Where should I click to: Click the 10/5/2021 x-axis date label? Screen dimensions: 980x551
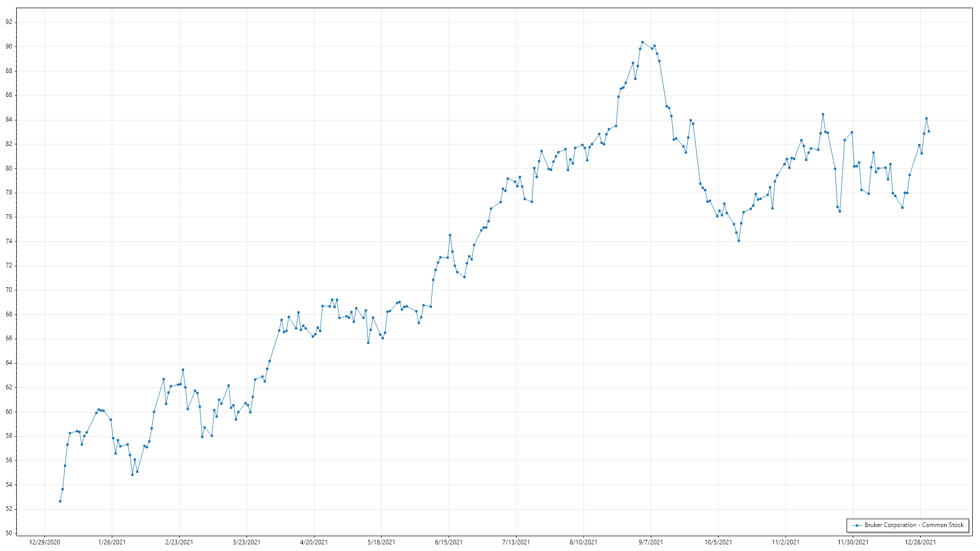pyautogui.click(x=718, y=542)
